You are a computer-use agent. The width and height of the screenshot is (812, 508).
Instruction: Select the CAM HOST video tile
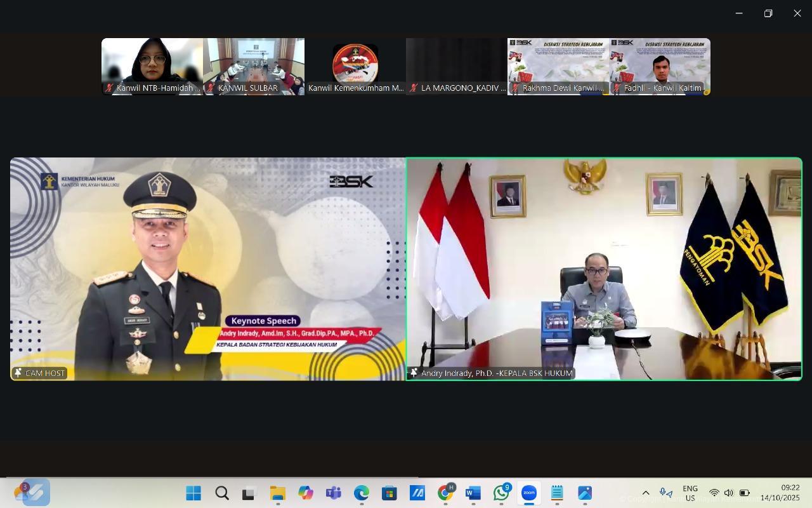point(207,269)
